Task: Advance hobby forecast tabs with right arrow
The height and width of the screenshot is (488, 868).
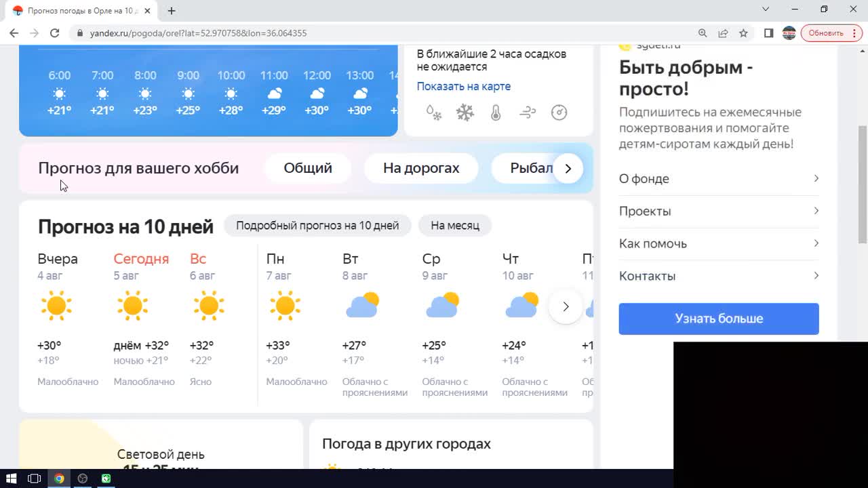Action: tap(568, 168)
